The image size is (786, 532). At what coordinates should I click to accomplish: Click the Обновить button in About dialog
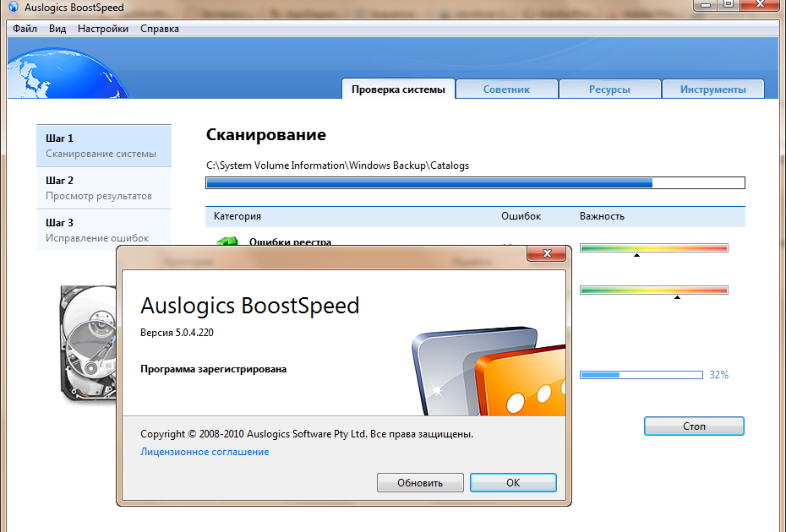pos(420,483)
